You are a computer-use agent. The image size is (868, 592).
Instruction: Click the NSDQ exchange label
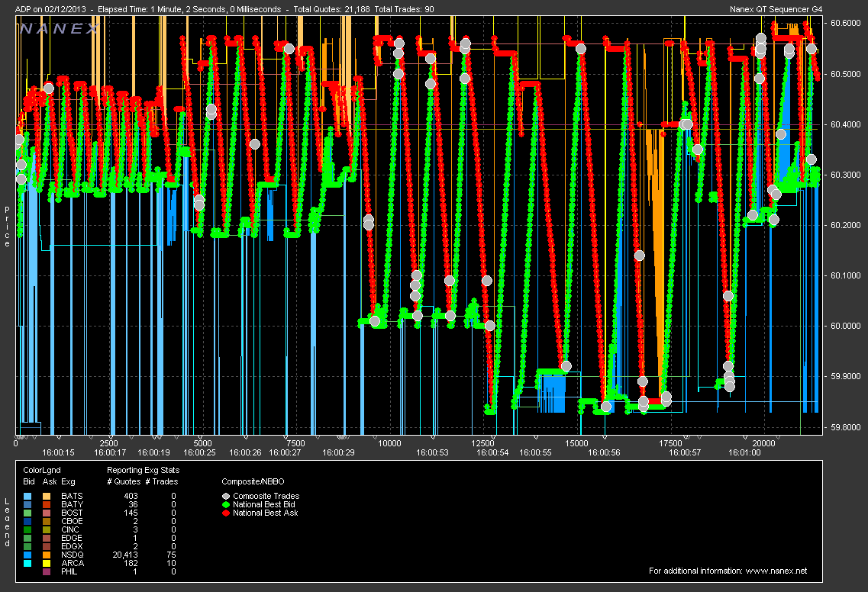tap(73, 555)
